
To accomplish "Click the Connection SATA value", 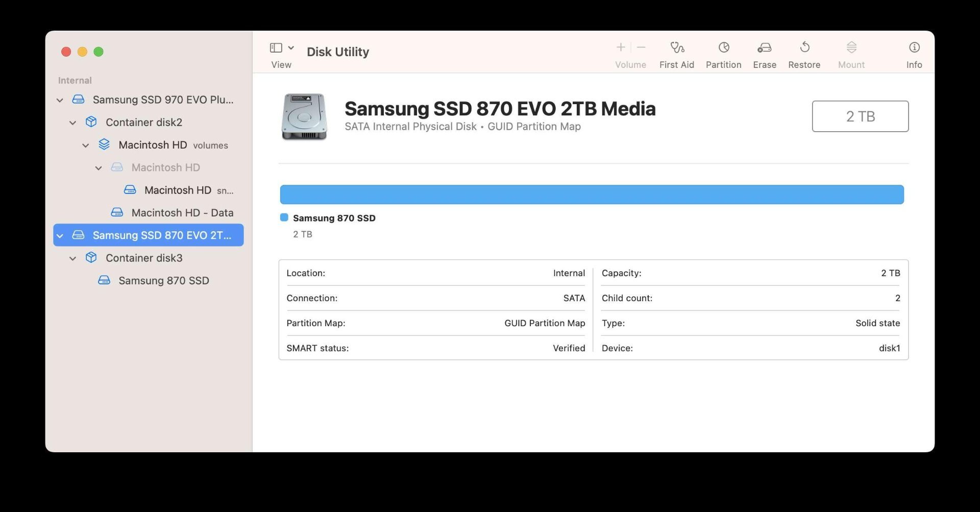I will [x=574, y=298].
